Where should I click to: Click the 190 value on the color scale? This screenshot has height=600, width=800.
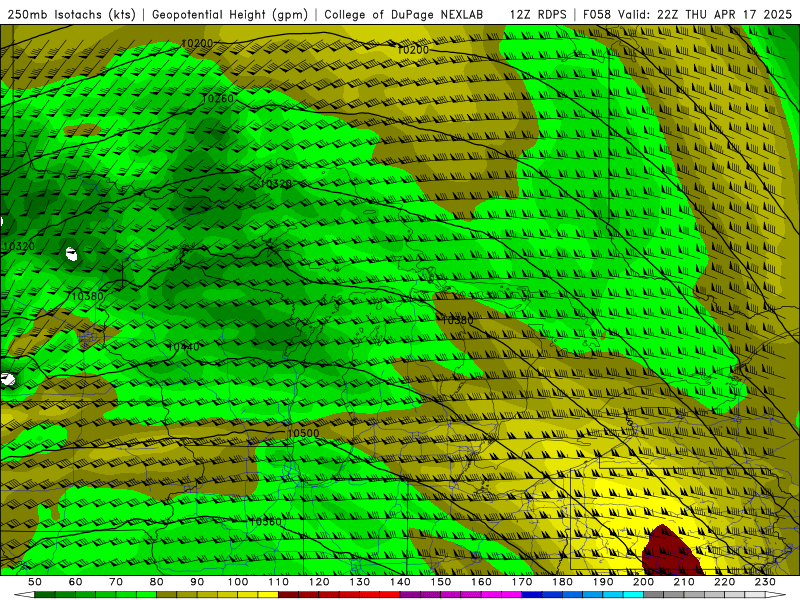[x=603, y=582]
